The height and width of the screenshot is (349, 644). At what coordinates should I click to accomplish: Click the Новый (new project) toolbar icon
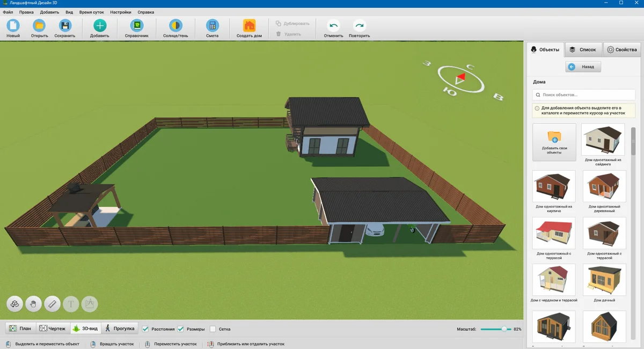13,25
